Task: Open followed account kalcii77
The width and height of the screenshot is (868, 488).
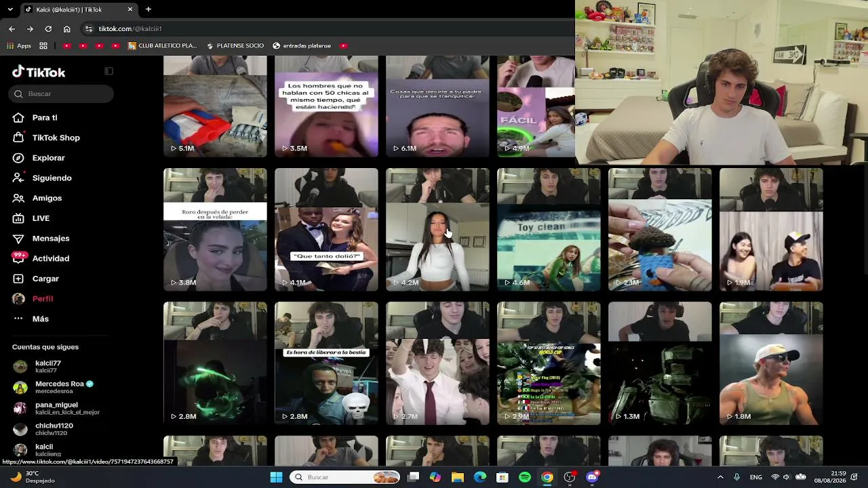Action: [39, 367]
